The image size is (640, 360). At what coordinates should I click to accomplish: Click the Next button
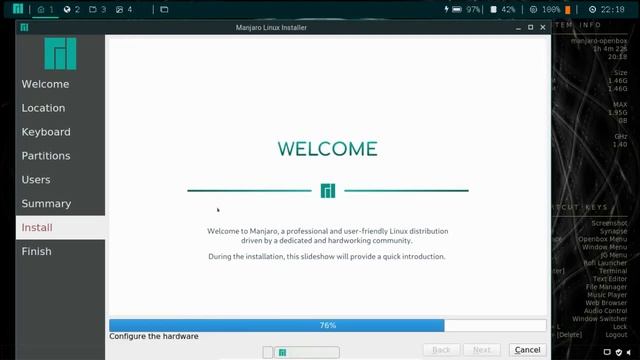482,350
